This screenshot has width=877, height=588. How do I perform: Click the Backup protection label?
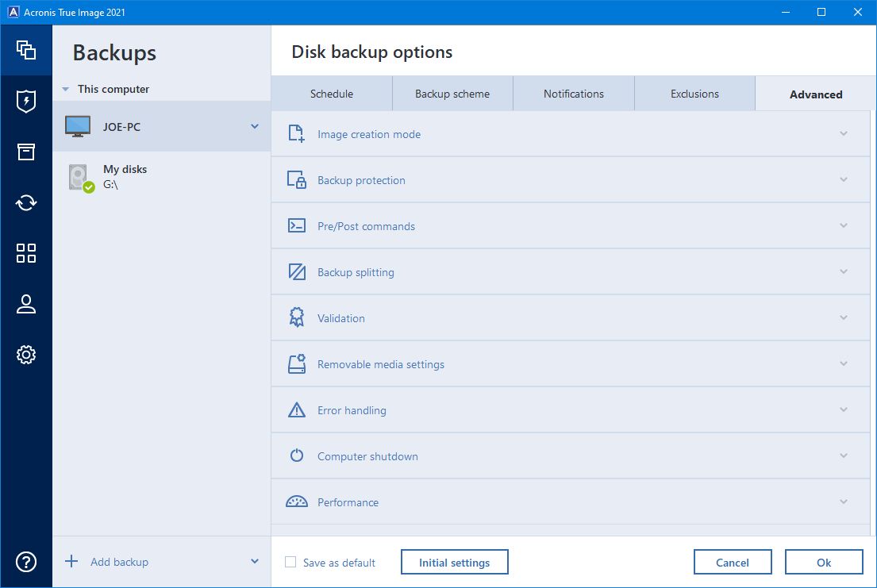[361, 180]
